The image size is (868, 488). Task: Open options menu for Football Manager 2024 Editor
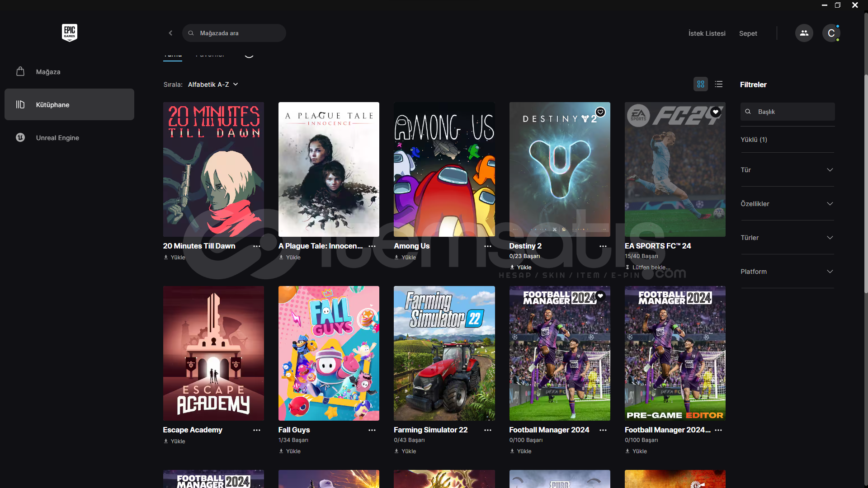click(x=718, y=430)
